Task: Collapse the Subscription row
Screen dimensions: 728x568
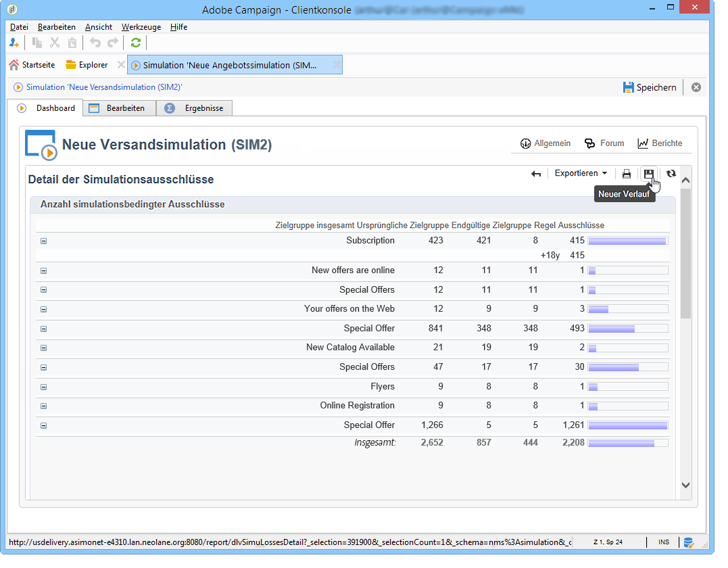Action: [x=44, y=241]
